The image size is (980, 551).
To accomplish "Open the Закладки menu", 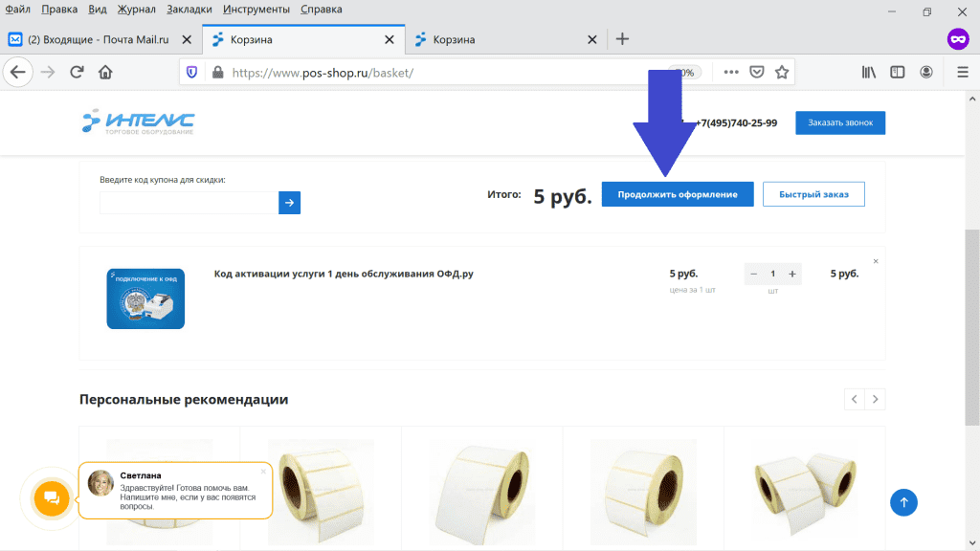I will (189, 10).
